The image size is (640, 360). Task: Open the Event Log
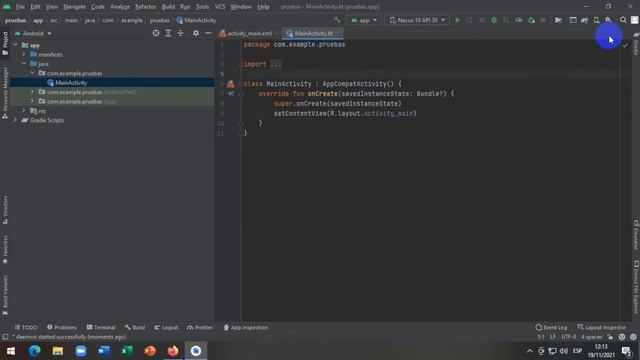[551, 327]
